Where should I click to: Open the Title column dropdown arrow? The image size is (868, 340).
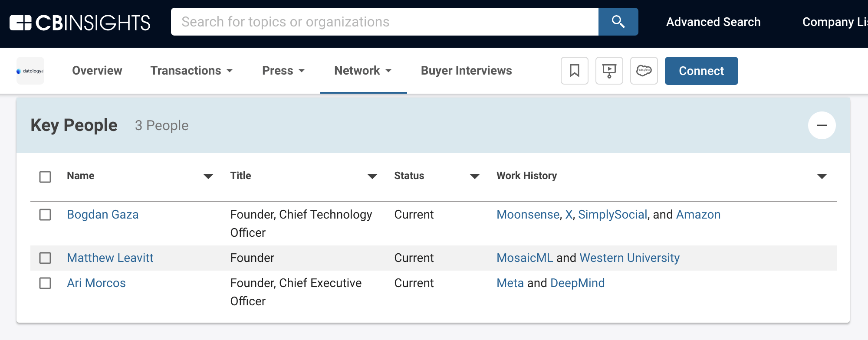[372, 176]
